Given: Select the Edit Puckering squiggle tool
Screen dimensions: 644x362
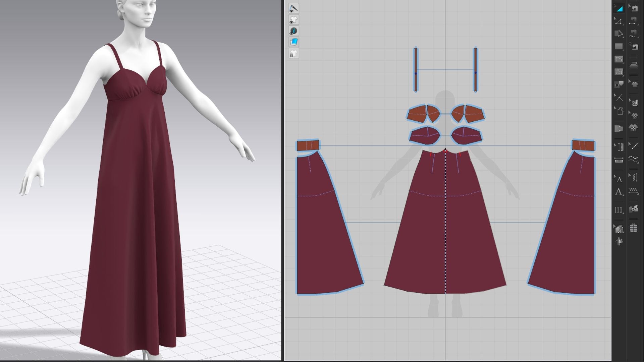Looking at the screenshot, I should (x=633, y=177).
